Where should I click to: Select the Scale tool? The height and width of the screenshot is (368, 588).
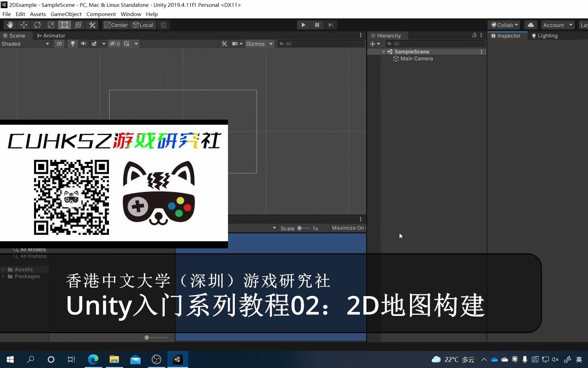pos(51,25)
